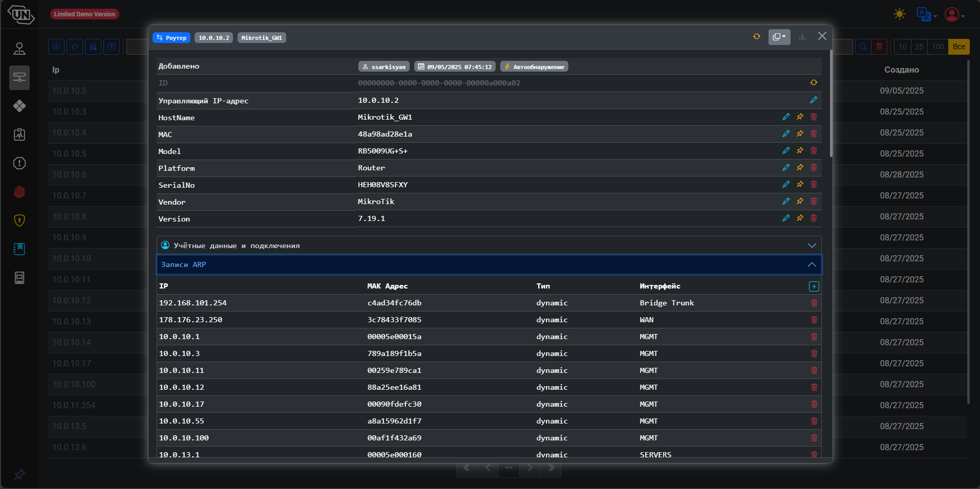Expand 'Учётные данные и подключения' section
Viewport: 980px width, 489px height.
click(489, 246)
